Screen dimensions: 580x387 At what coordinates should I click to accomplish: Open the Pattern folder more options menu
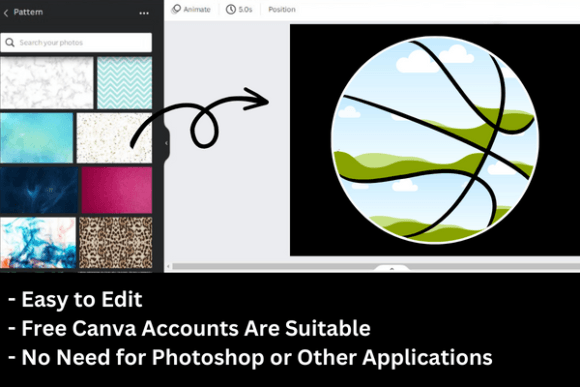144,13
